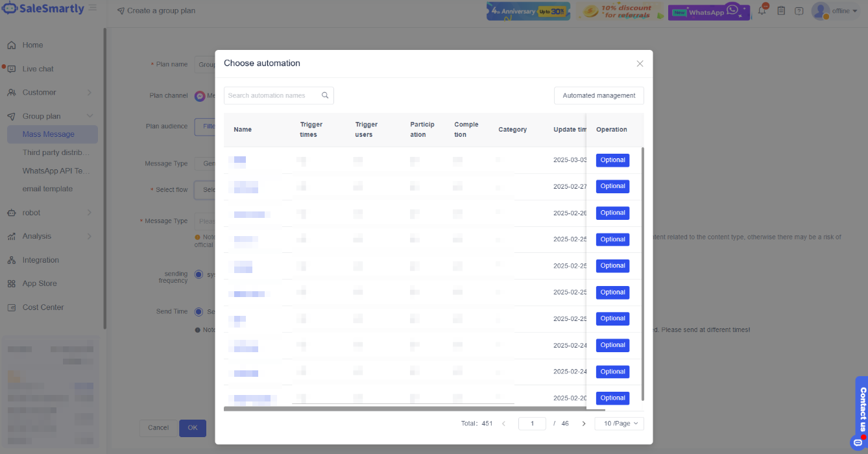The image size is (868, 454).
Task: Open Cost Center in the sidebar
Action: click(43, 307)
